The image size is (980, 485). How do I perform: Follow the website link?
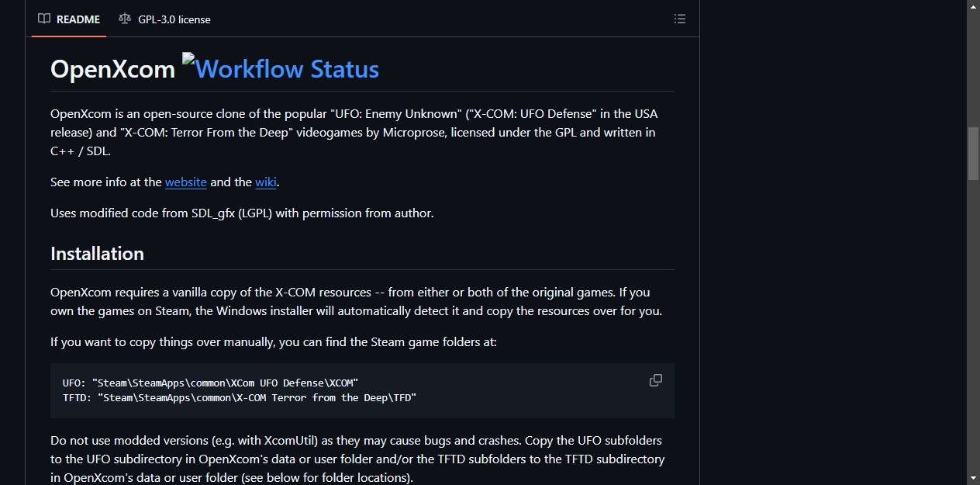[x=186, y=182]
